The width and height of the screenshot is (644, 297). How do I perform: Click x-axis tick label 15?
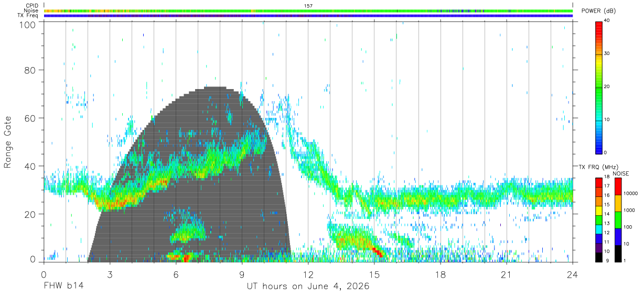point(374,274)
